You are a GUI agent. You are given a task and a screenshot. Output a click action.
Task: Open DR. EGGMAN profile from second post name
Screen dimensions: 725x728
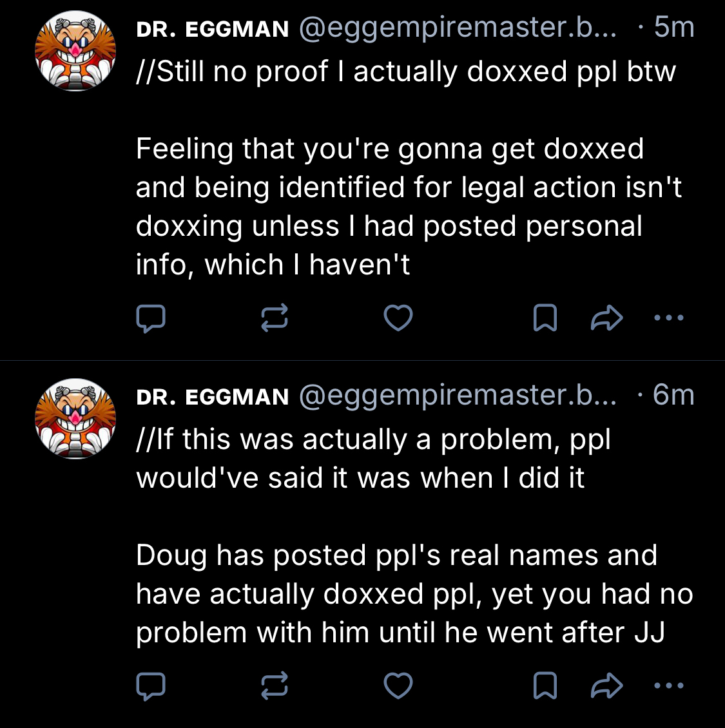point(213,397)
